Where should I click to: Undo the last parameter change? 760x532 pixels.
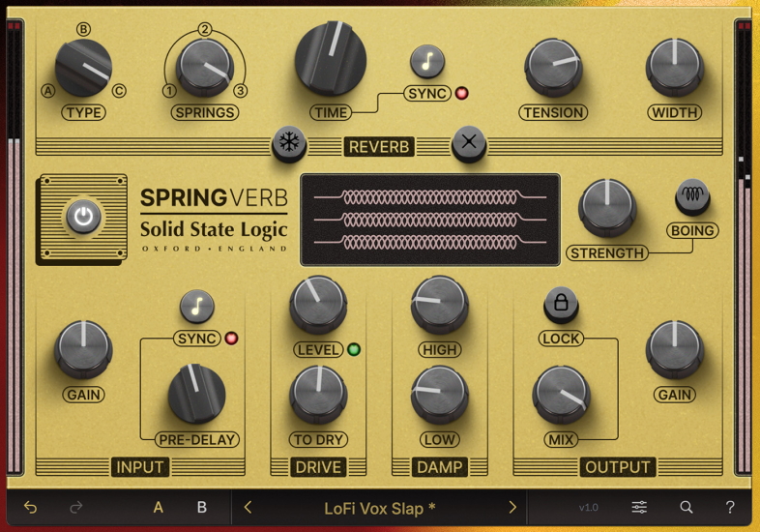(x=30, y=507)
